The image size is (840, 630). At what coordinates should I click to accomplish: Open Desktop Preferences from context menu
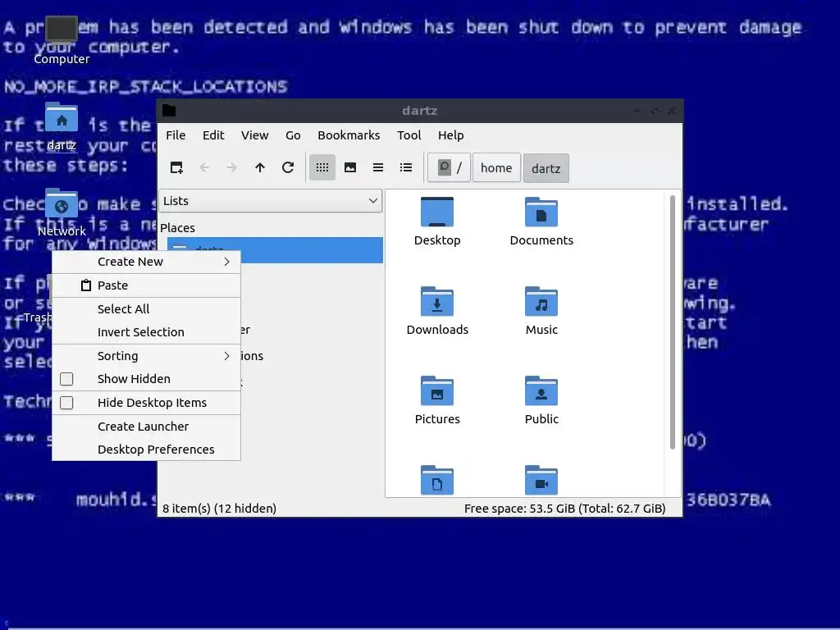pyautogui.click(x=146, y=450)
